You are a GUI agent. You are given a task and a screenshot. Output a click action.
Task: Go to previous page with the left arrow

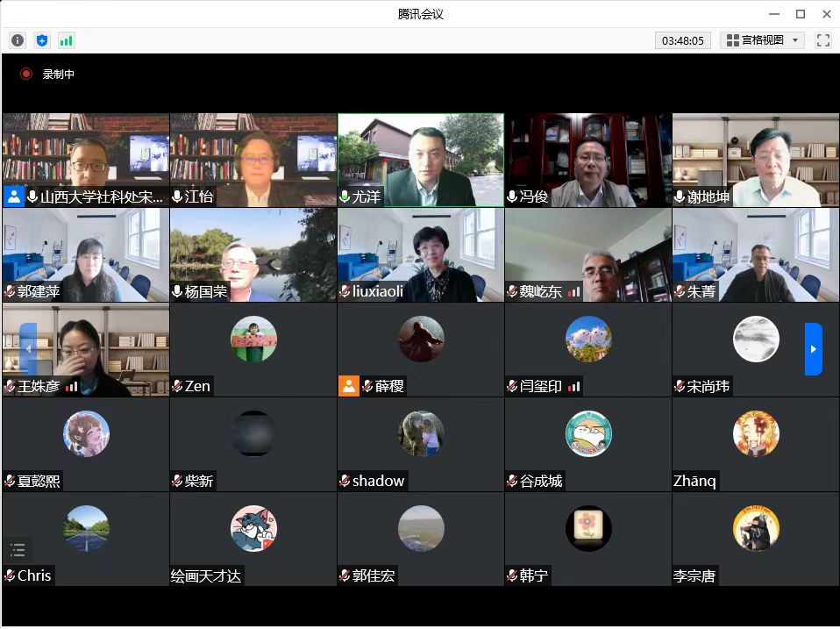[28, 349]
